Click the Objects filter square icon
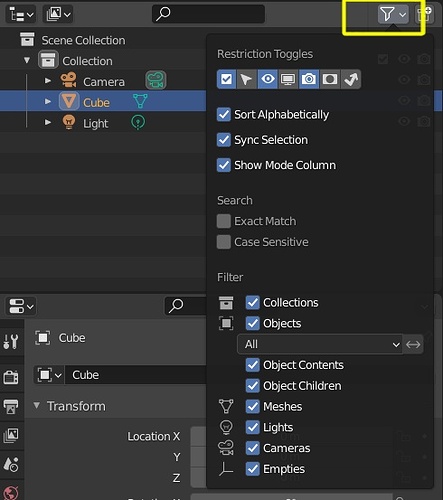Screen dimensions: 443x500 click(x=226, y=323)
